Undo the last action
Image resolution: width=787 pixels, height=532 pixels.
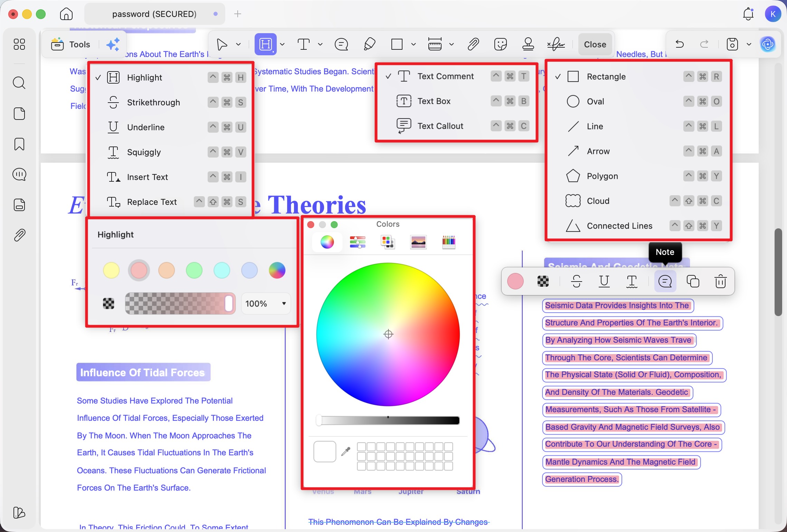680,44
